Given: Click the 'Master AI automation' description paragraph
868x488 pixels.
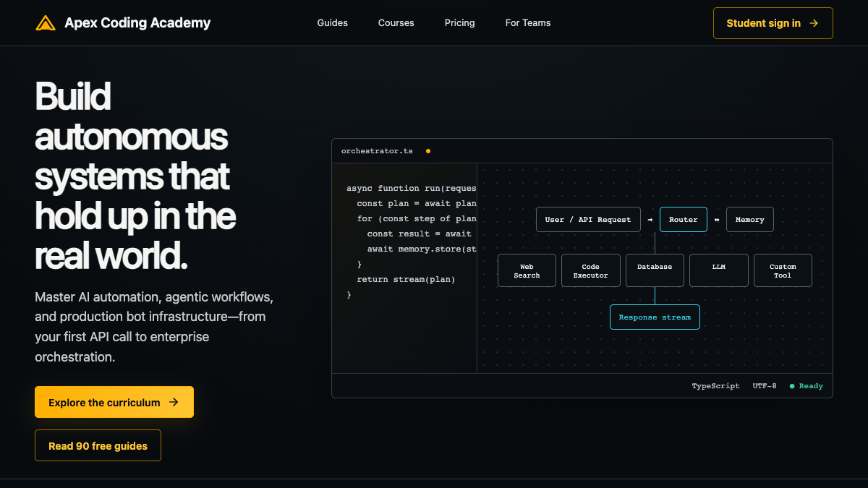Looking at the screenshot, I should tap(154, 327).
